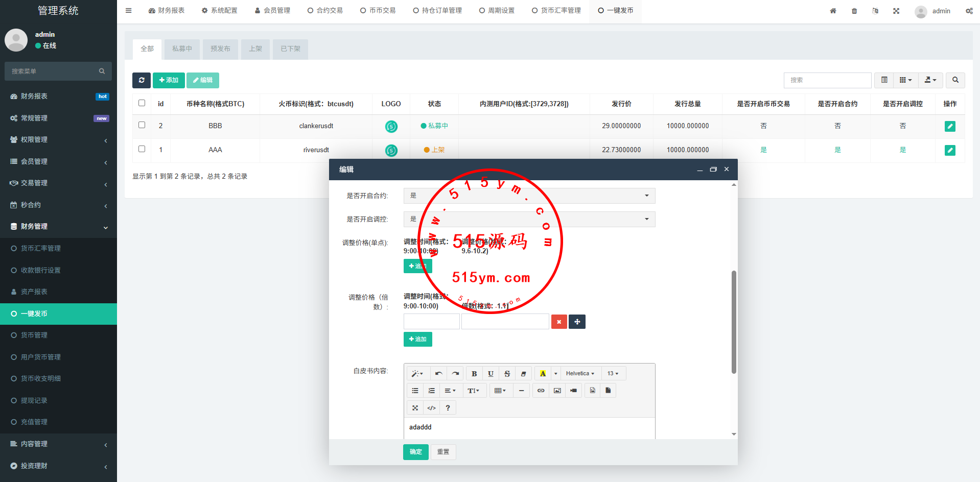Open code view with the </> icon
This screenshot has height=482, width=980.
431,408
